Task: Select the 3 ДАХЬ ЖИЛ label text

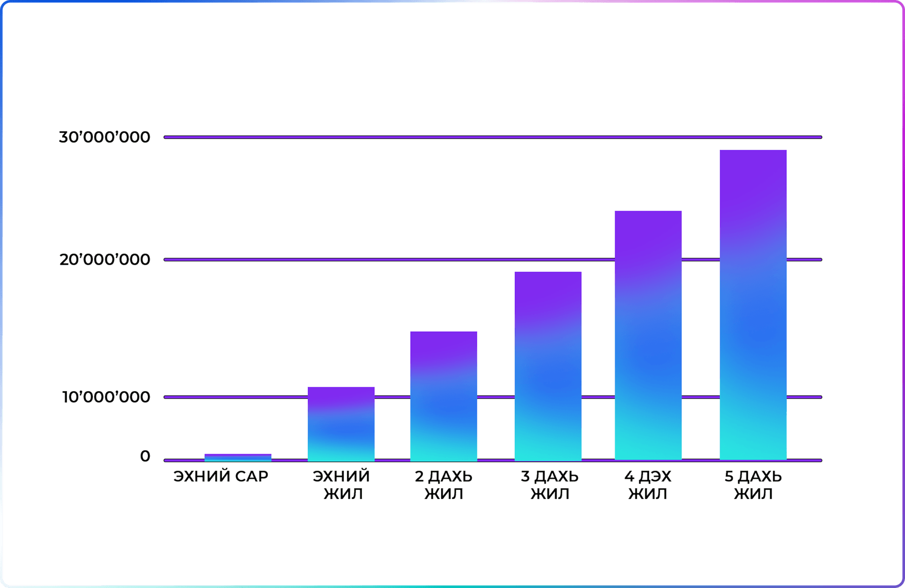Action: [x=549, y=485]
